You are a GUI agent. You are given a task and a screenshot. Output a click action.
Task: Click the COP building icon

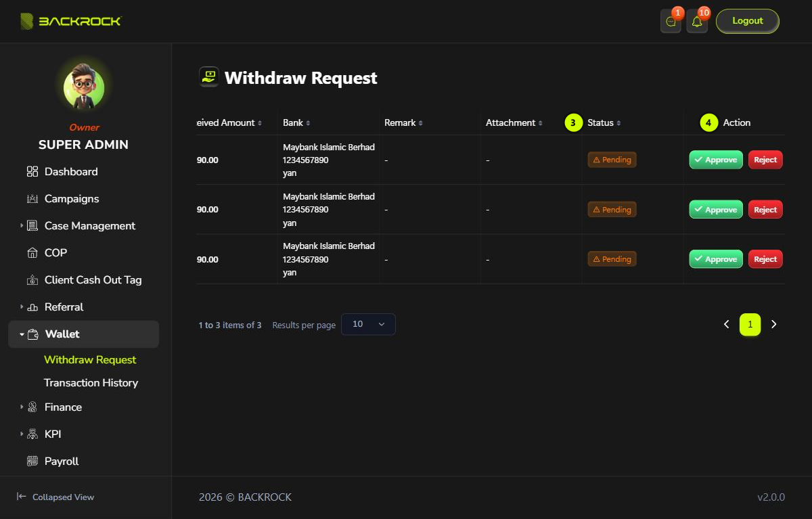32,253
